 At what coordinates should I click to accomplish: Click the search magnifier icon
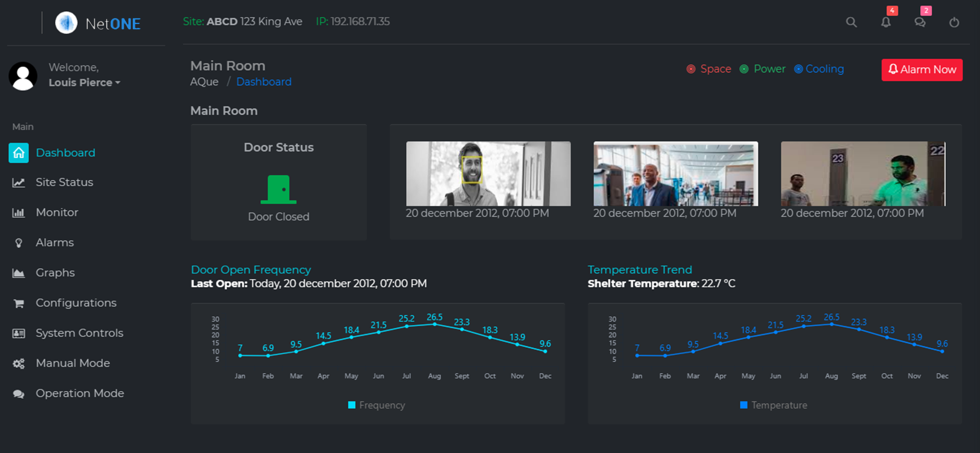[851, 22]
